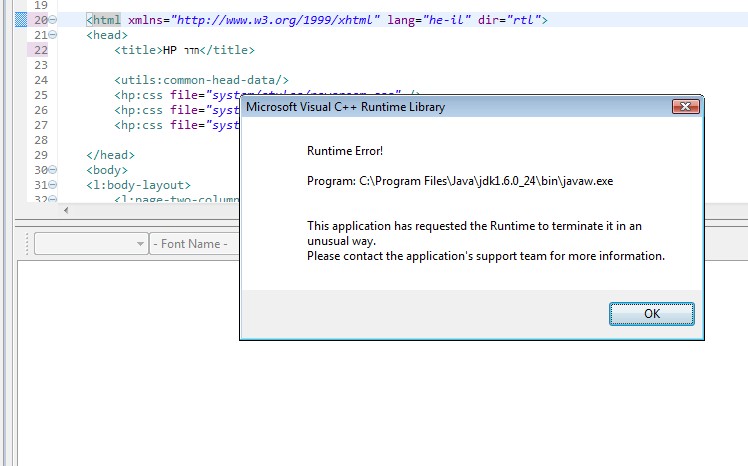Collapse the l:body-layout fold on line 31
748x466 pixels.
coord(53,185)
